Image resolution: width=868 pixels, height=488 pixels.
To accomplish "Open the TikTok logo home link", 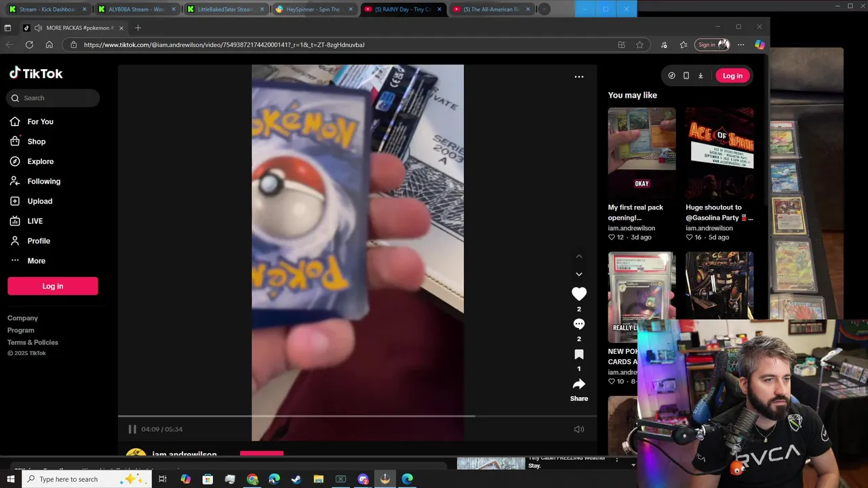I will click(36, 73).
